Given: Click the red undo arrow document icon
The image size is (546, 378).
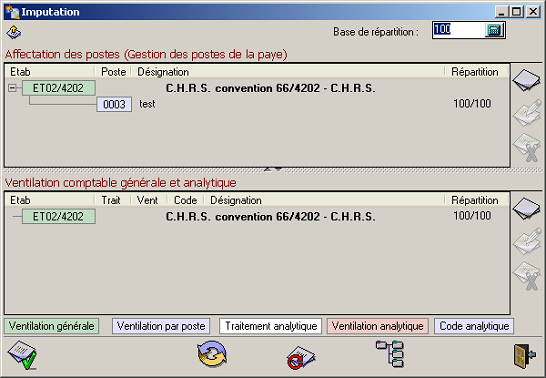Looking at the screenshot, I should (301, 357).
